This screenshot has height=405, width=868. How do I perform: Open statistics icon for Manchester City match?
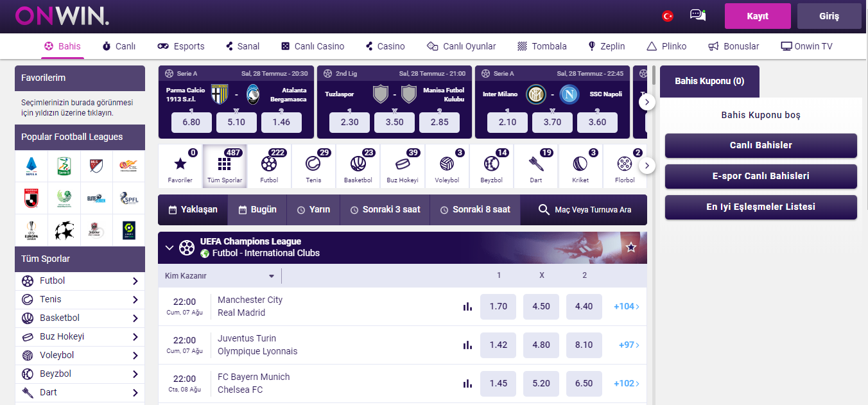(x=467, y=307)
